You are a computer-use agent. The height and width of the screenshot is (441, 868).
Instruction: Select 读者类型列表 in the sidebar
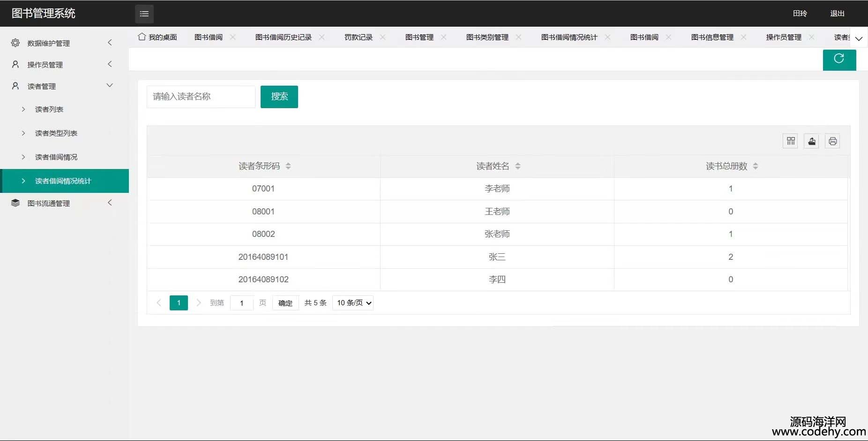click(56, 133)
